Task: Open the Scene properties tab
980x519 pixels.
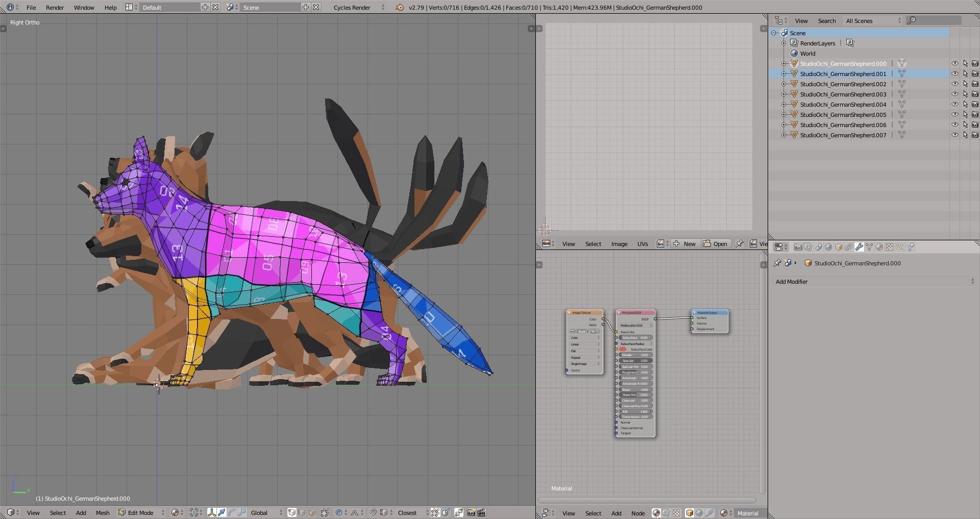Action: (x=818, y=247)
